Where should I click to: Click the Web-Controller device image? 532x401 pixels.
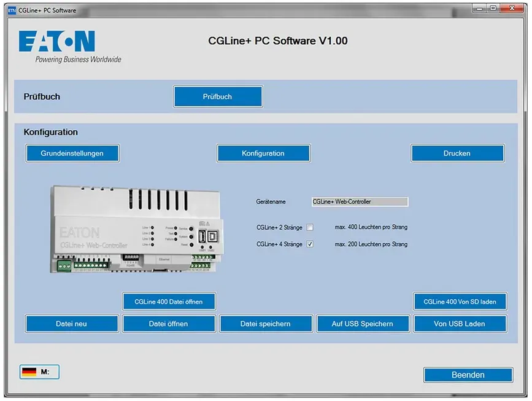[x=137, y=229]
